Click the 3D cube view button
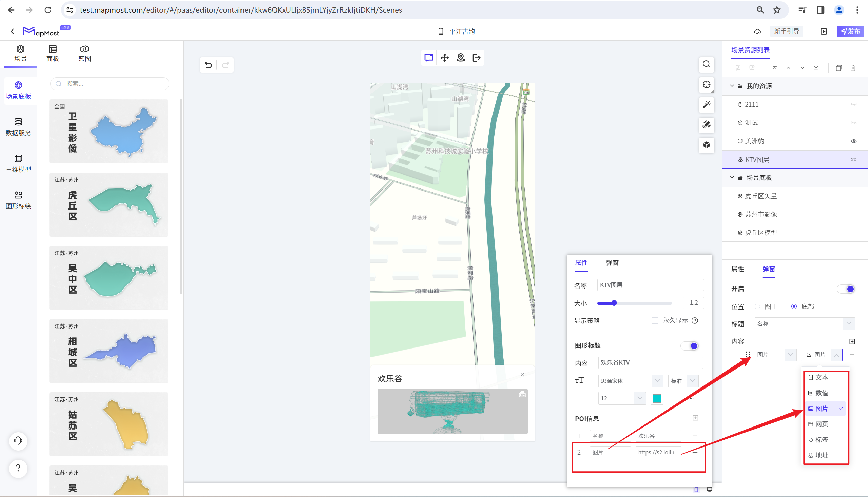Viewport: 868px width, 497px height. [707, 145]
